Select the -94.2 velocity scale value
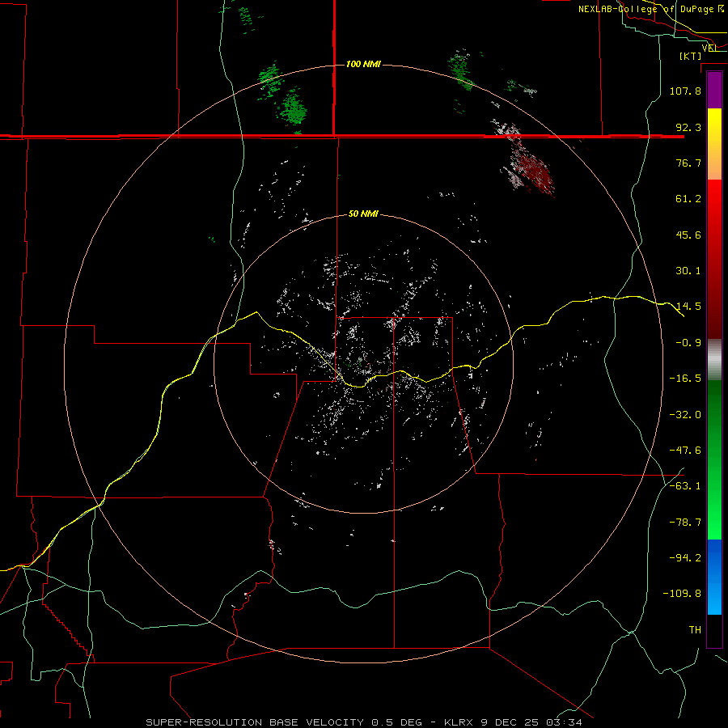This screenshot has height=728, width=728. [685, 558]
